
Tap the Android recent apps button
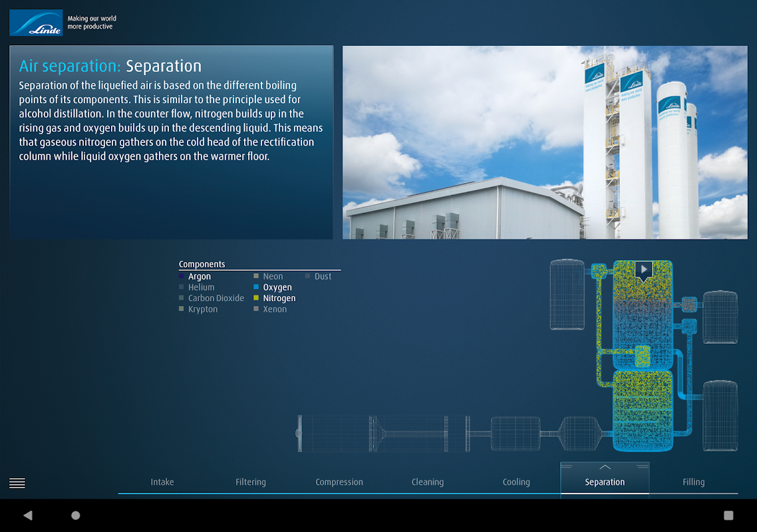point(728,515)
